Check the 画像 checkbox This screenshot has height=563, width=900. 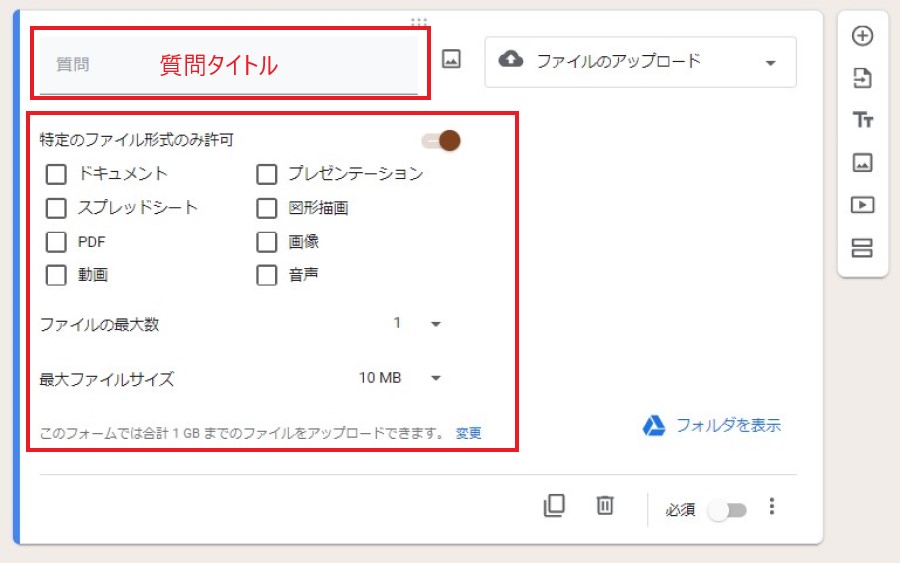tap(267, 242)
